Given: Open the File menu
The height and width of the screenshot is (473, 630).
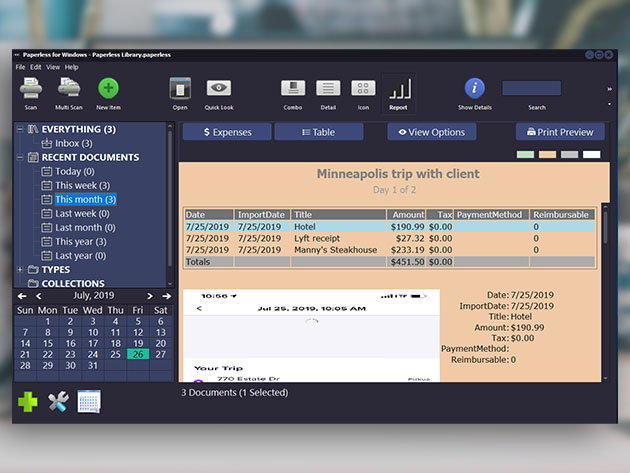Looking at the screenshot, I should tap(20, 67).
